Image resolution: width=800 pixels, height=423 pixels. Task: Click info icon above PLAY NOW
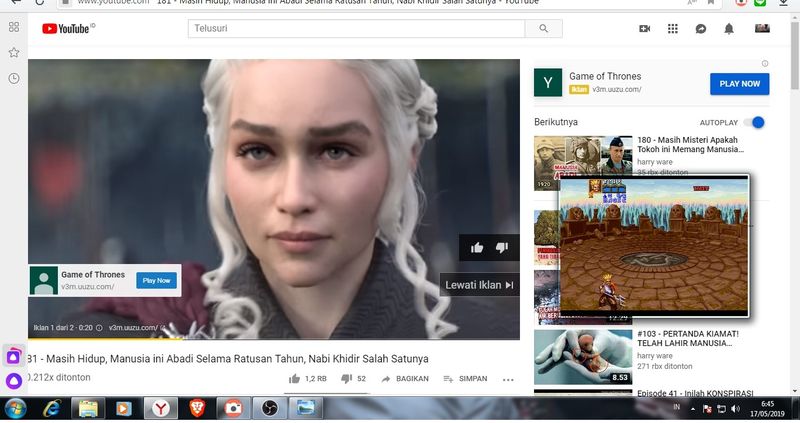[765, 64]
